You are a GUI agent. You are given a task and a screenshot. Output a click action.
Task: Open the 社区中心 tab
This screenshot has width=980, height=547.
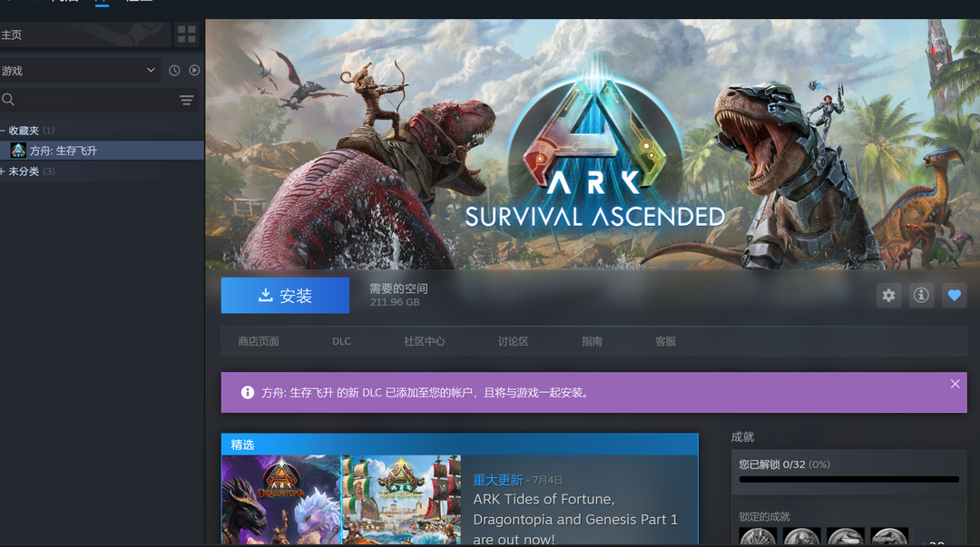pyautogui.click(x=425, y=341)
